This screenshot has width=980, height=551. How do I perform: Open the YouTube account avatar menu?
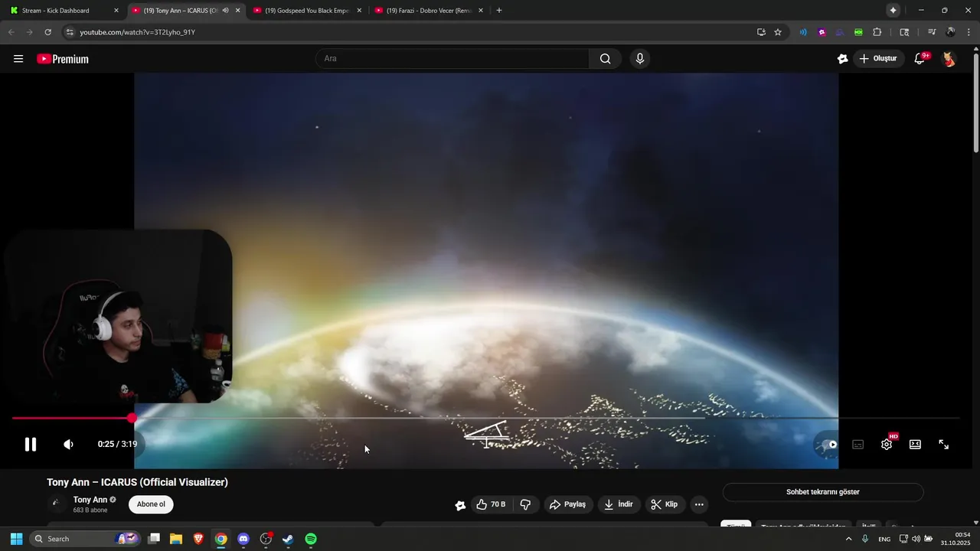(x=949, y=59)
